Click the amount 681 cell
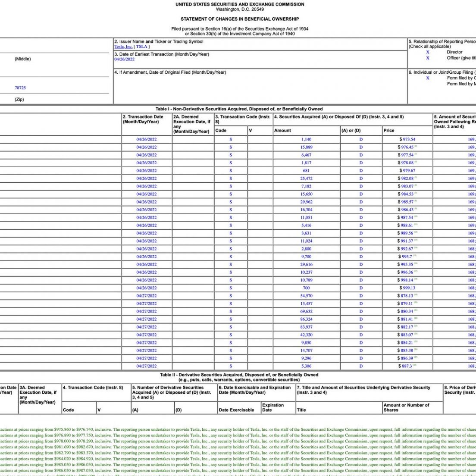476x476 pixels. pos(306,171)
